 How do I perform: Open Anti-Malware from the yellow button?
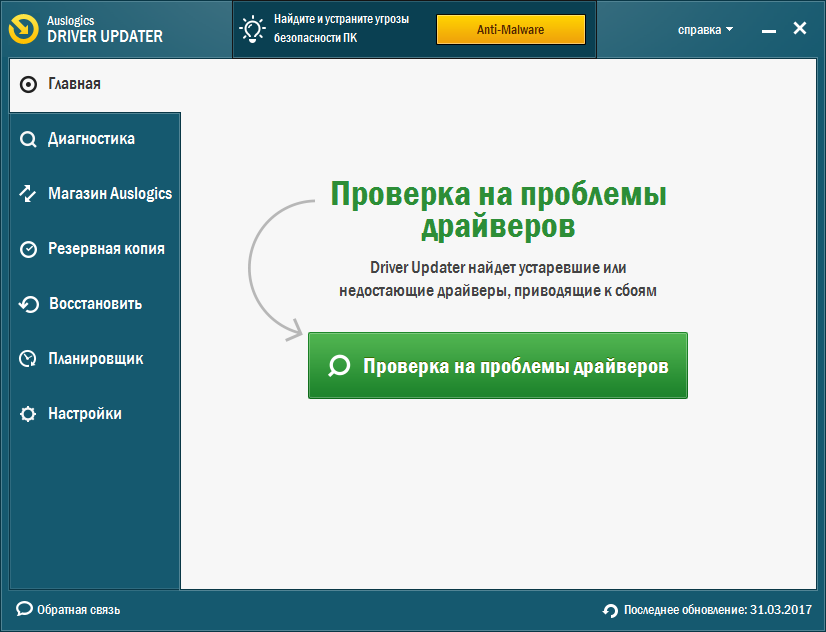tap(510, 30)
